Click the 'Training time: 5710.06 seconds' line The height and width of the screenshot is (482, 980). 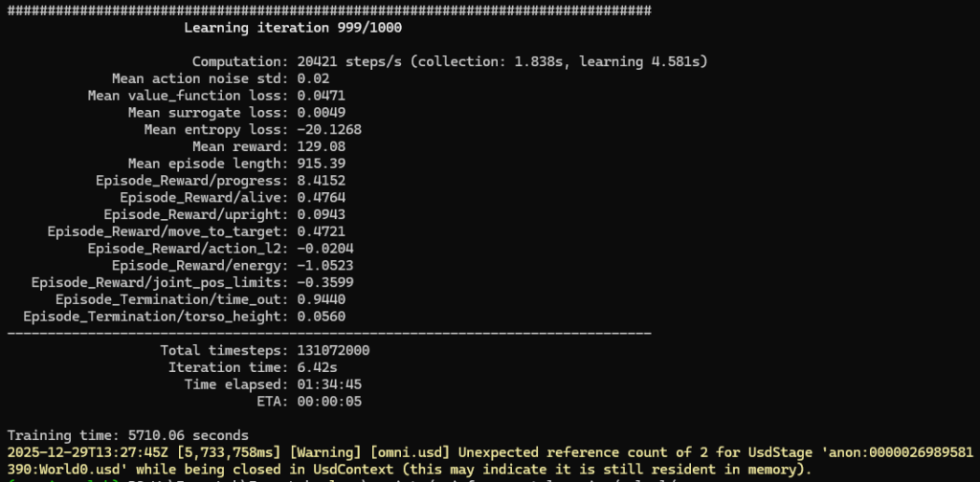coord(127,435)
